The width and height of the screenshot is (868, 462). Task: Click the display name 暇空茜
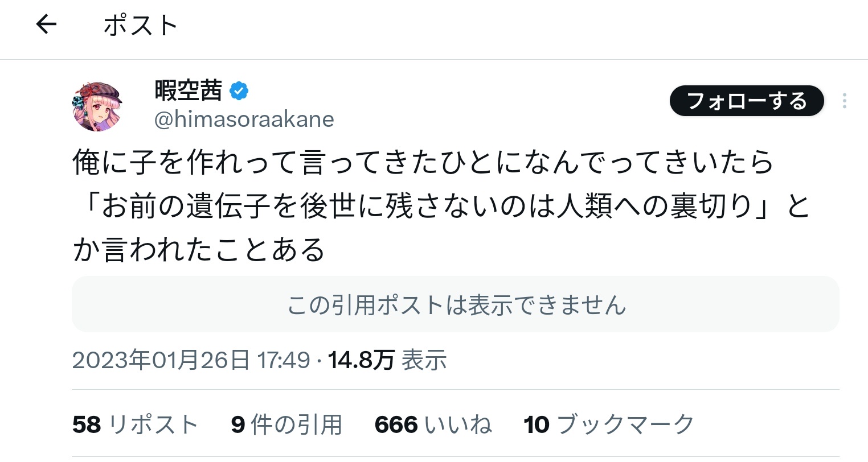point(189,90)
